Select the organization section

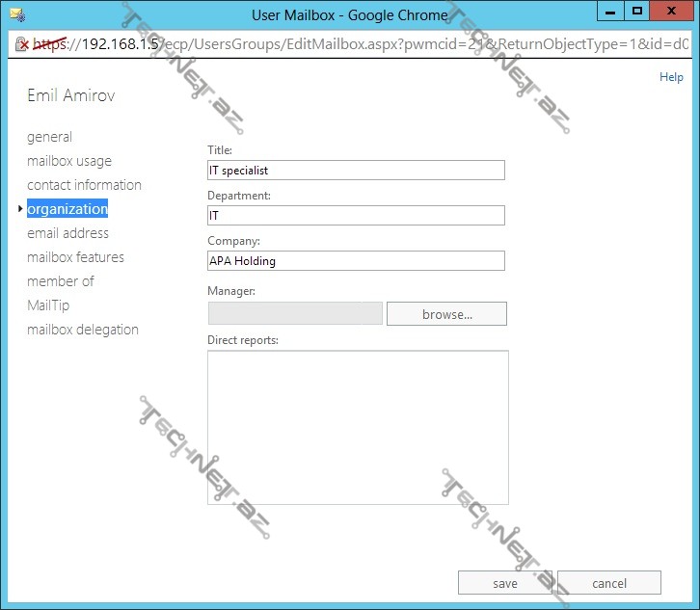pyautogui.click(x=67, y=209)
